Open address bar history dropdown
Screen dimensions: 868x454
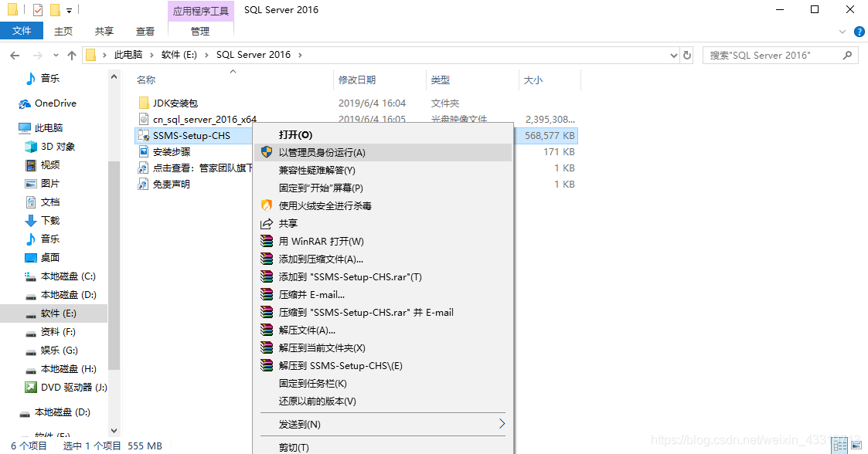click(674, 56)
